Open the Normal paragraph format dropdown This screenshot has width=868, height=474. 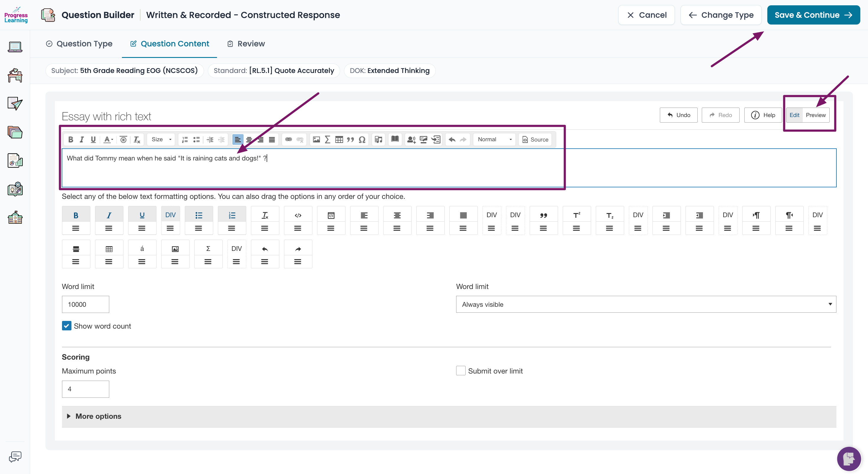494,139
